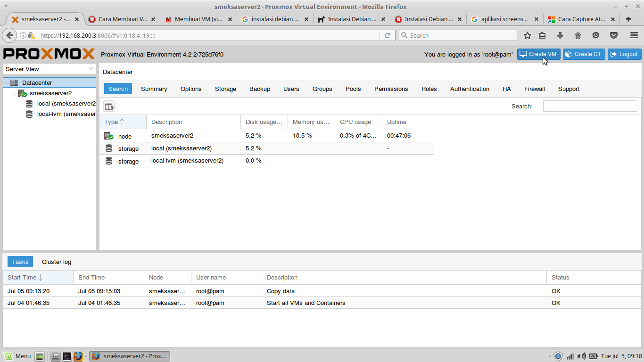Open a new browser tab with plus

coord(628,19)
